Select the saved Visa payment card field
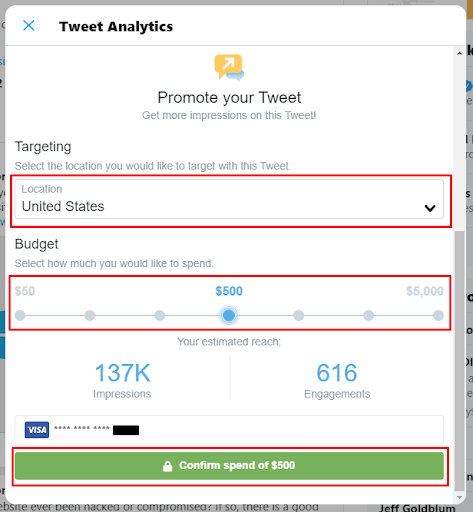This screenshot has width=473, height=512. point(229,430)
